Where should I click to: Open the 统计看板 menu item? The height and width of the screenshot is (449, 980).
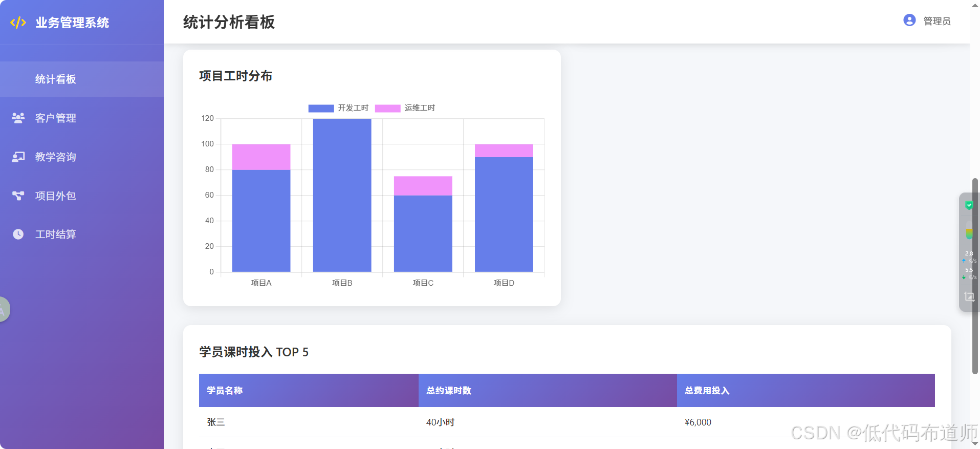[x=82, y=79]
